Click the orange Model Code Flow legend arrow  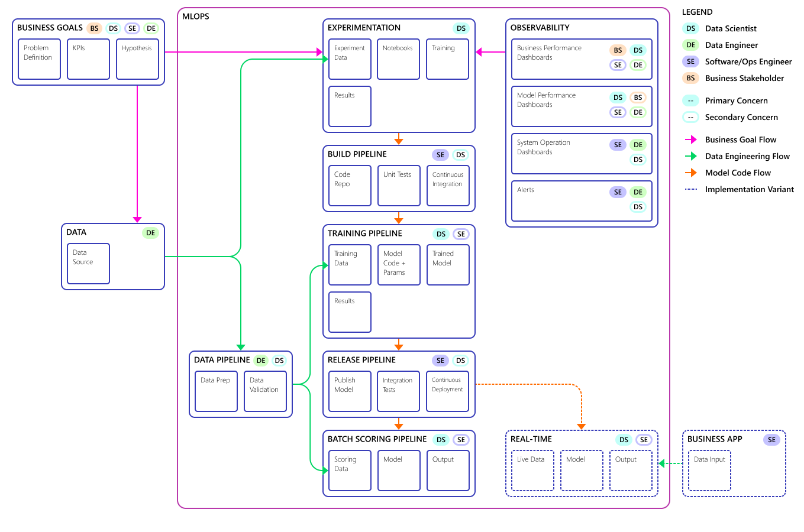(690, 173)
